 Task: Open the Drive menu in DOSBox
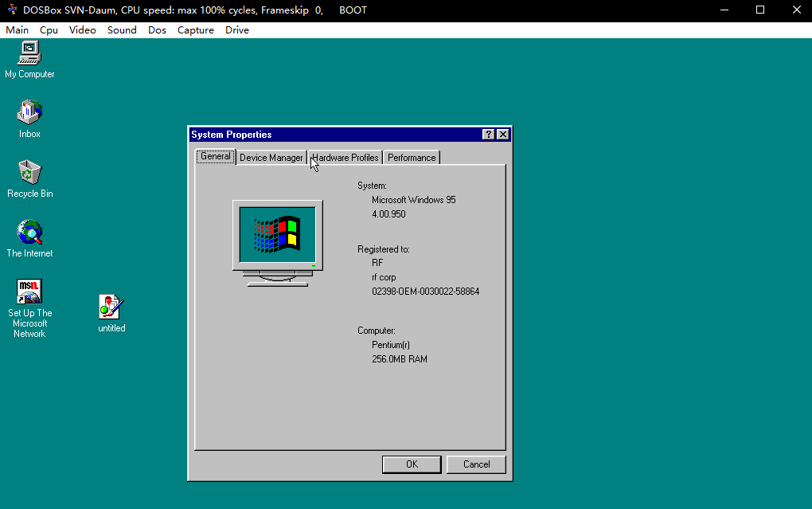point(236,29)
